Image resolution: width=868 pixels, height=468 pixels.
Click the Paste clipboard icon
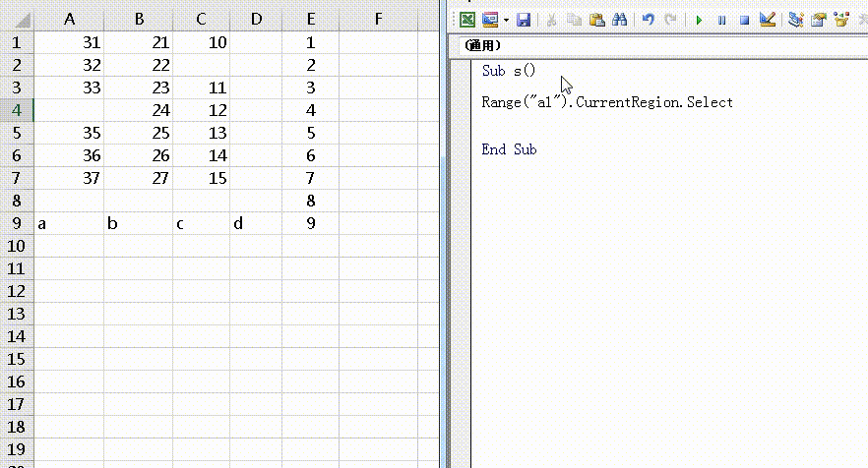[596, 20]
